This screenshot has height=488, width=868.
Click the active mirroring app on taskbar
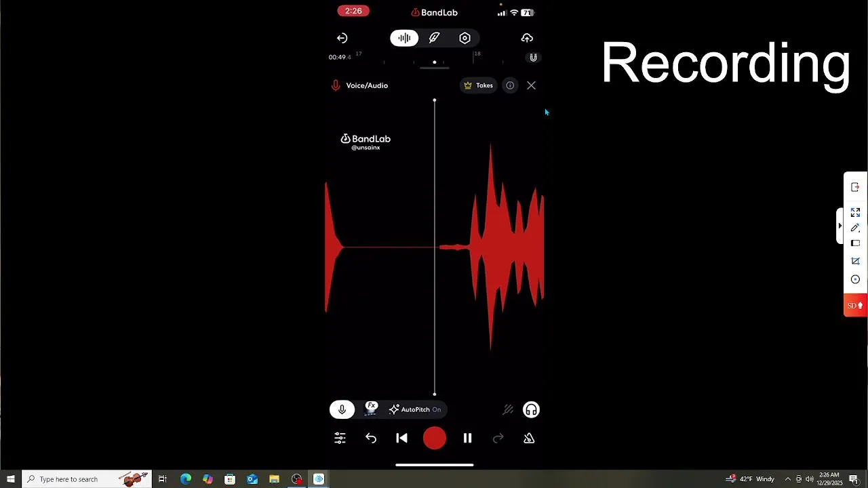point(319,479)
